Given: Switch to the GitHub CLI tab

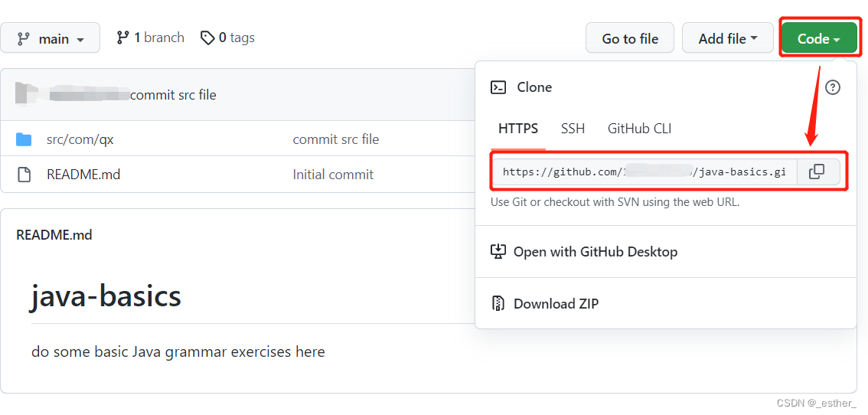Looking at the screenshot, I should pyautogui.click(x=639, y=129).
